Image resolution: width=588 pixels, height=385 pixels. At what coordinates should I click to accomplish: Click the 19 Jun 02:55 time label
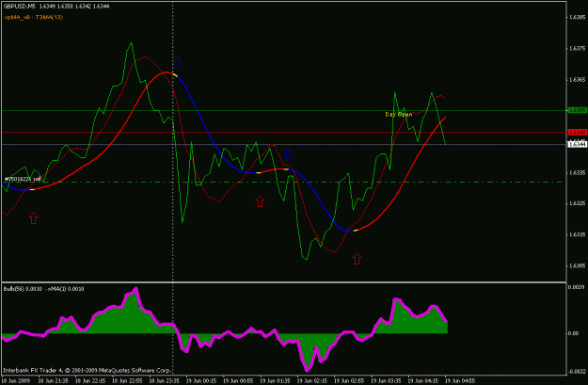tap(349, 381)
